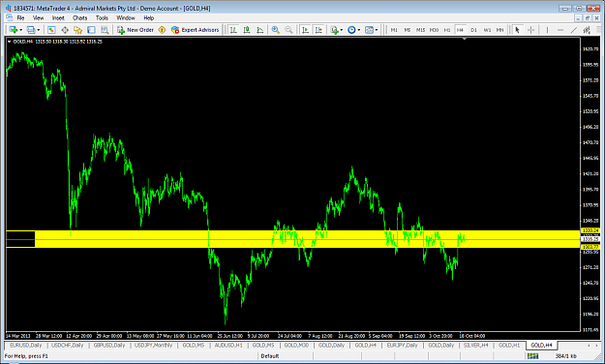Switch to the AUDUSD,H1 chart tab
This screenshot has width=605, height=364.
coord(228,345)
